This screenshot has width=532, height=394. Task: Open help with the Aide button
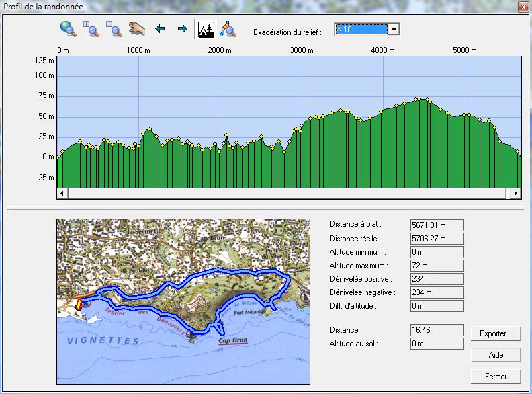click(496, 355)
